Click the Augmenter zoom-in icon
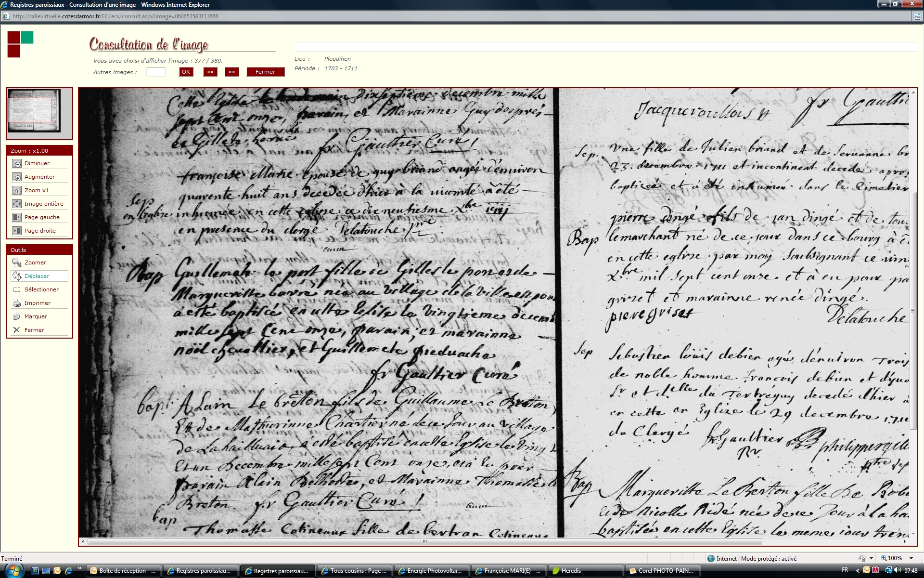Viewport: 924px width, 578px height. 17,177
